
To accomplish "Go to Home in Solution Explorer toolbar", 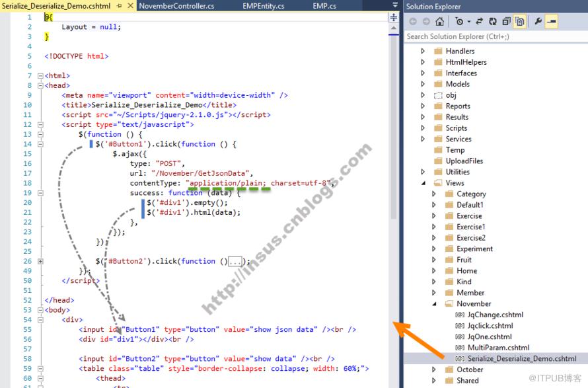I will (439, 21).
